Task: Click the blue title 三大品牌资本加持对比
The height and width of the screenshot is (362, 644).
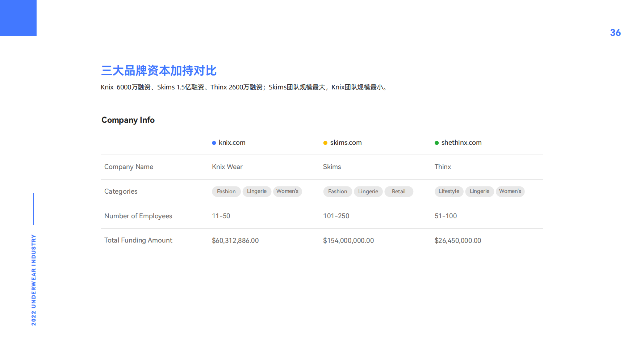Action: point(159,71)
